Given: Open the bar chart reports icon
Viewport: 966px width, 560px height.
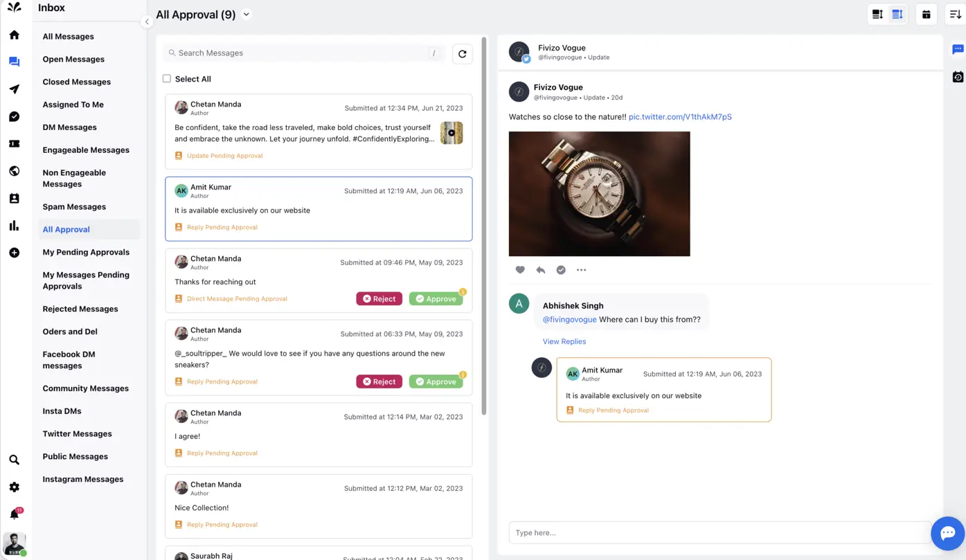Looking at the screenshot, I should click(x=14, y=226).
